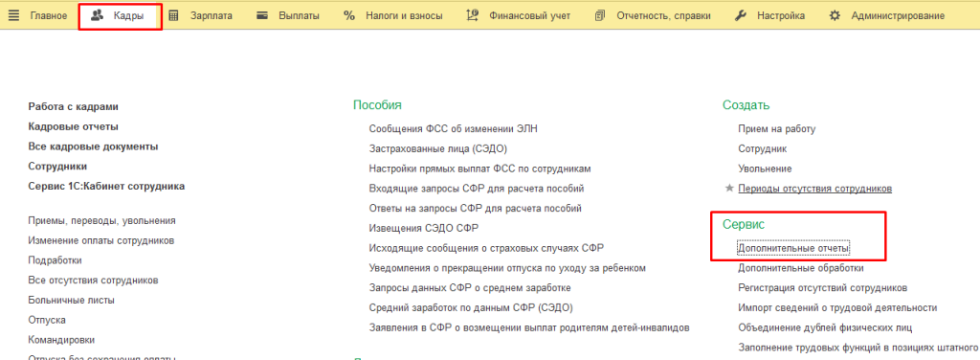Open Регистрация отсутствий сотрудников
Screen dimensions: 980x360
pos(822,288)
